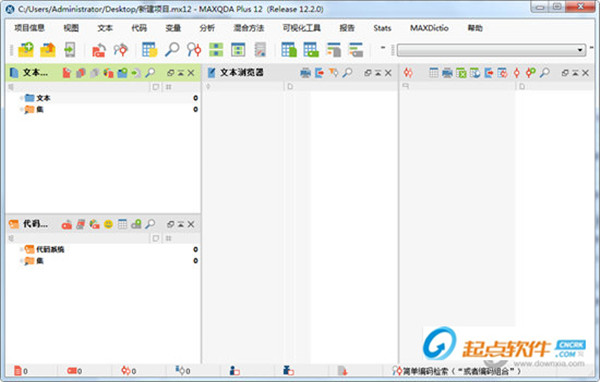This screenshot has height=382, width=600.
Task: Undock the 代码 panel window
Action: tap(170, 224)
